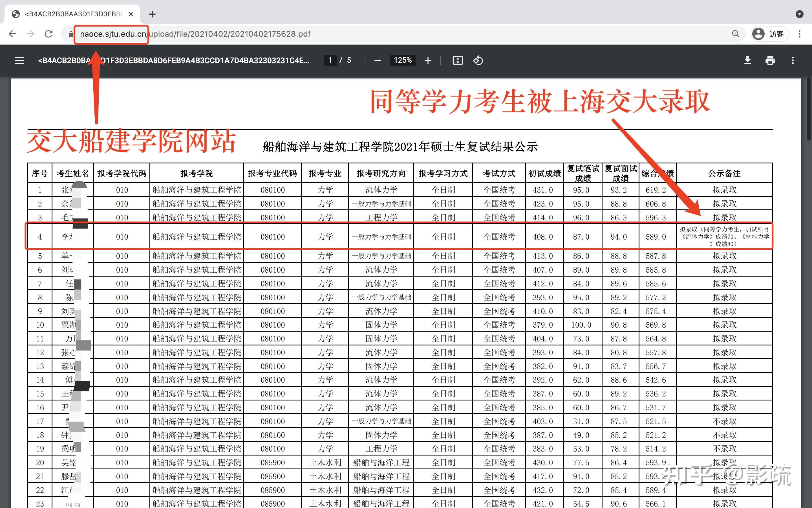The image size is (812, 508).
Task: Open site info via the lock icon
Action: (x=71, y=34)
